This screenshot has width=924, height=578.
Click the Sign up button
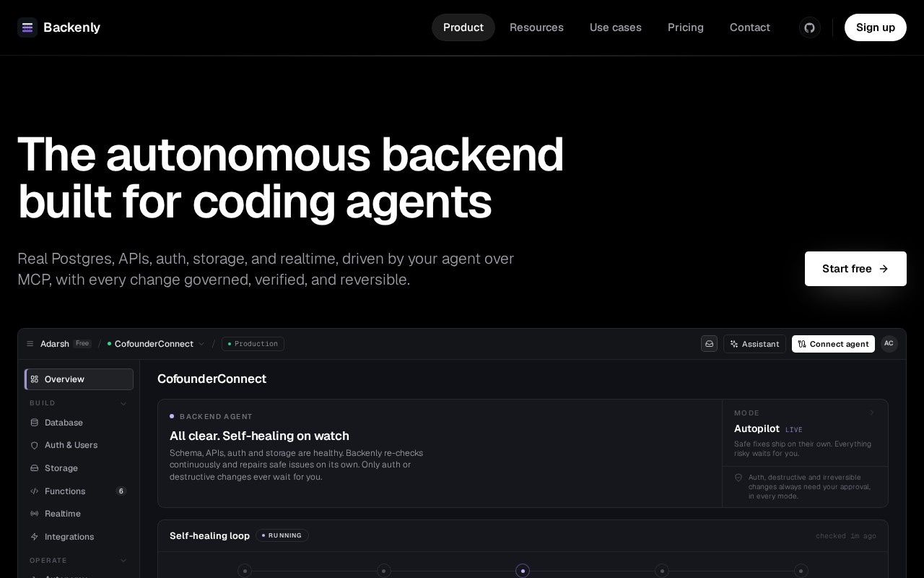click(x=876, y=27)
